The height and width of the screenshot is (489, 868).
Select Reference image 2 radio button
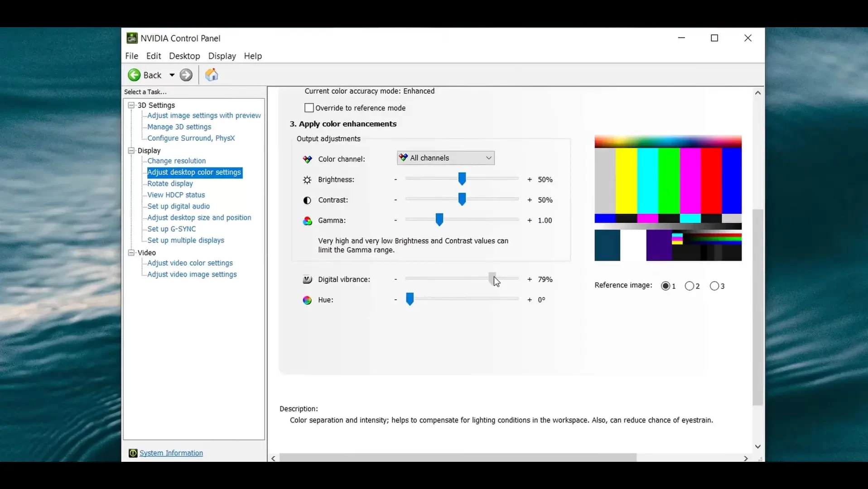tap(690, 286)
